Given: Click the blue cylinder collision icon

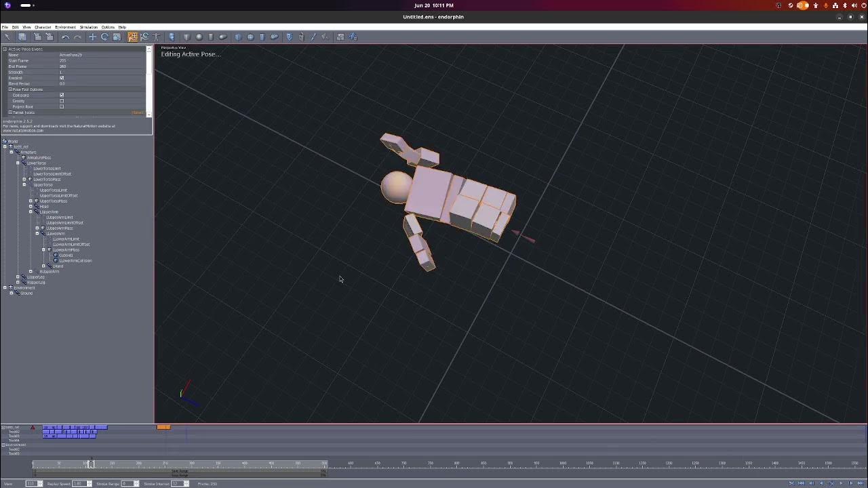Looking at the screenshot, I should [x=262, y=37].
